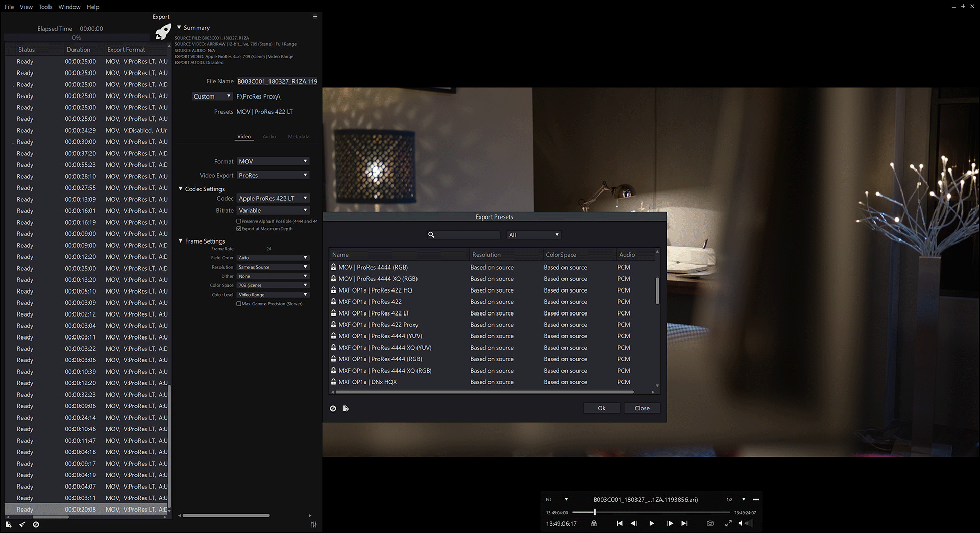Enable Preserve Alpha If Possible
The width and height of the screenshot is (980, 533).
coord(239,221)
